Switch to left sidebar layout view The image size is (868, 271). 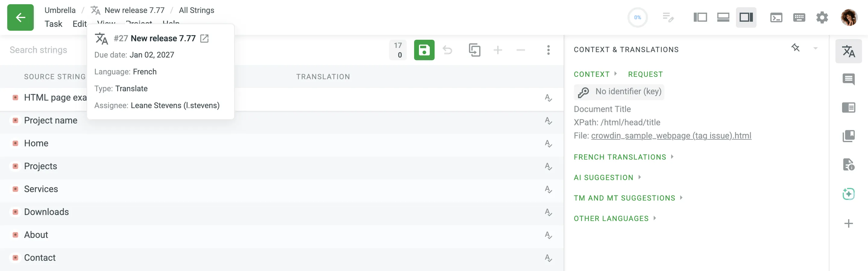700,17
